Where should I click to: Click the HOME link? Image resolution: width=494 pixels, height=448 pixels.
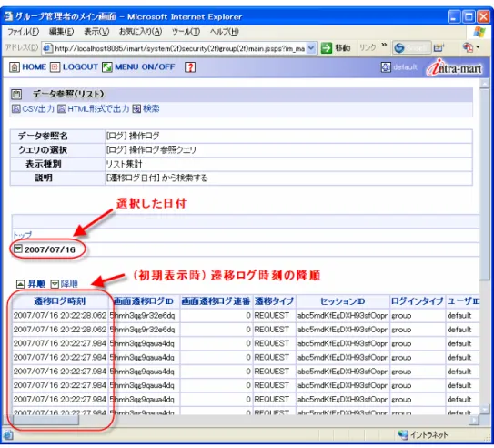34,67
